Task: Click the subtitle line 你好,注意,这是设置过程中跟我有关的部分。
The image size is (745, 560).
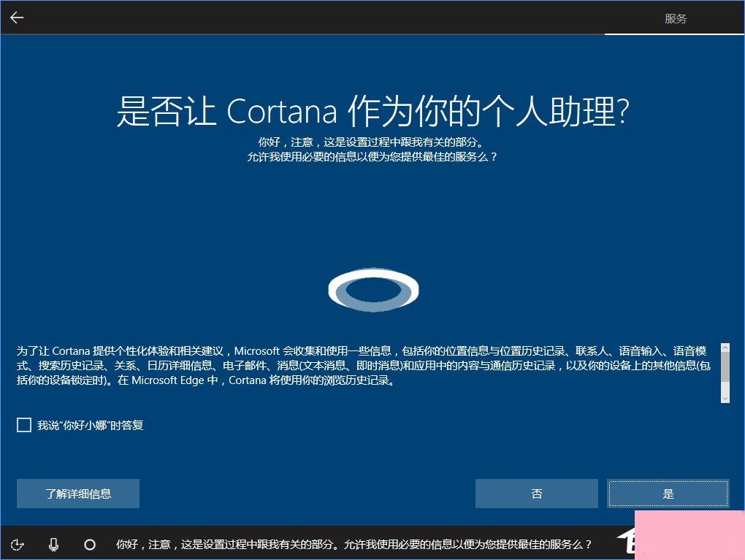Action: point(372,142)
